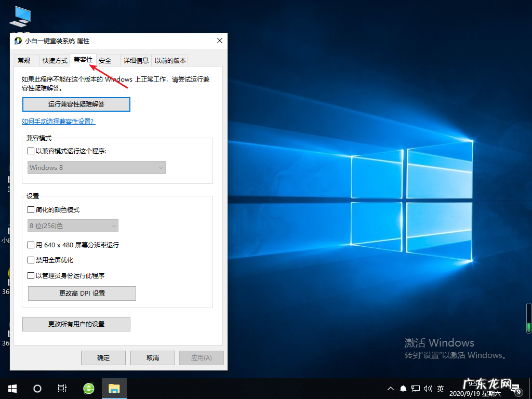
Task: Switch to the 详细信息 tab
Action: click(x=136, y=60)
